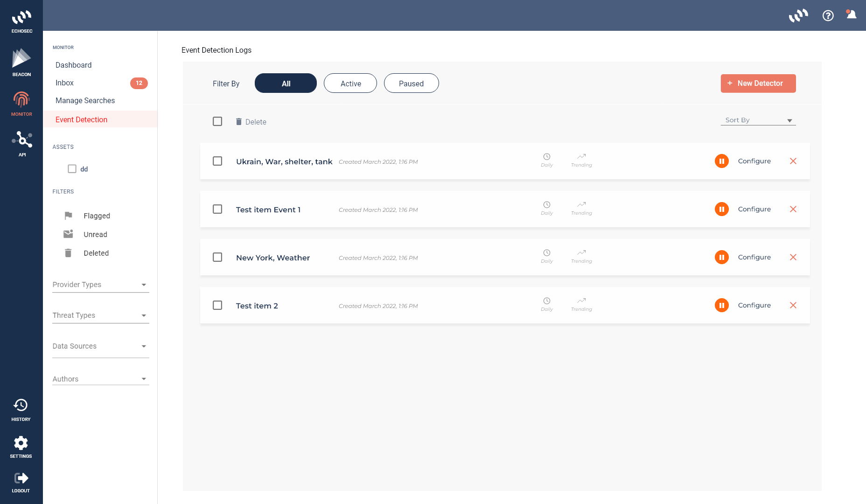Open the Provider Types dropdown

click(x=100, y=285)
